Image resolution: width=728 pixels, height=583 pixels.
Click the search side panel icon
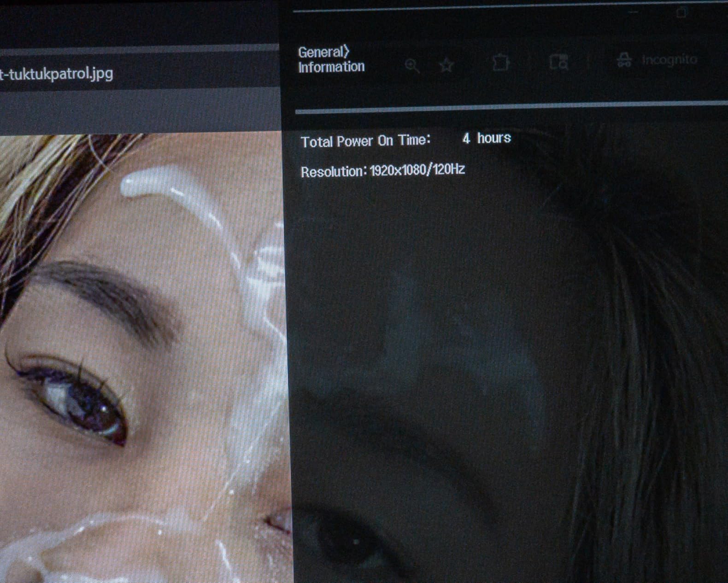point(558,62)
